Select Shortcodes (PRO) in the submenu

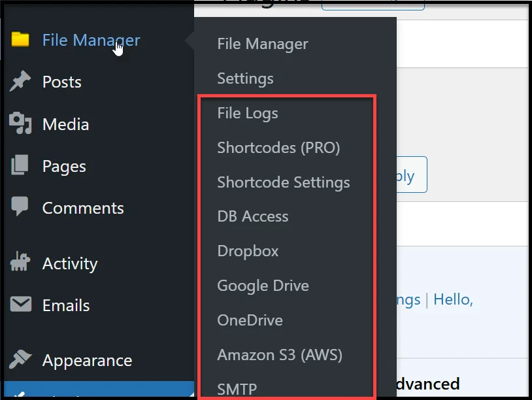(279, 148)
